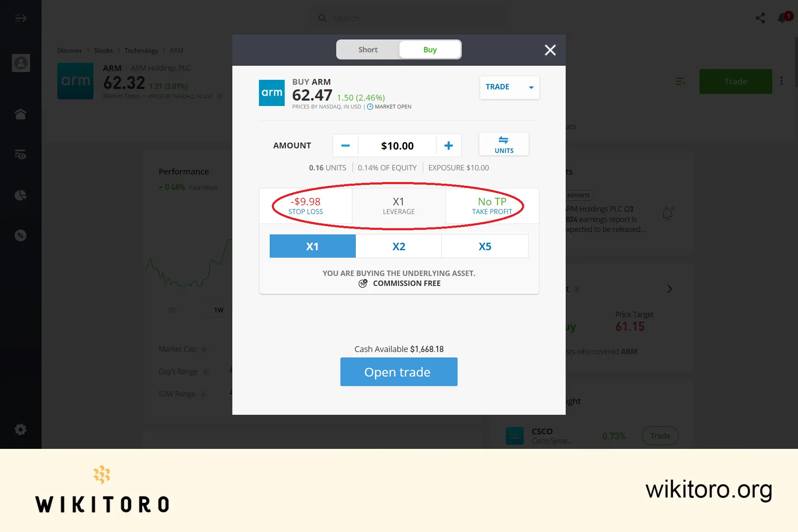
Task: Click the portfolio/watchlist sidebar icon
Action: point(20,154)
